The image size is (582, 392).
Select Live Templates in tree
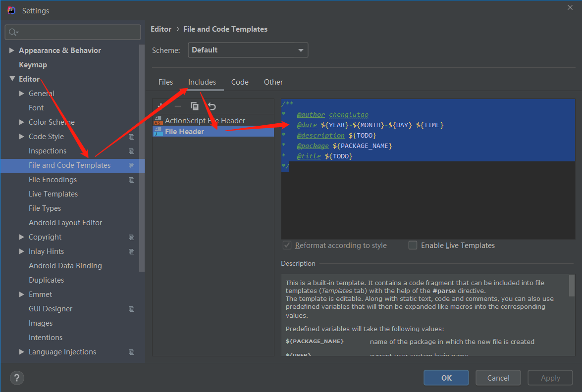pyautogui.click(x=53, y=194)
